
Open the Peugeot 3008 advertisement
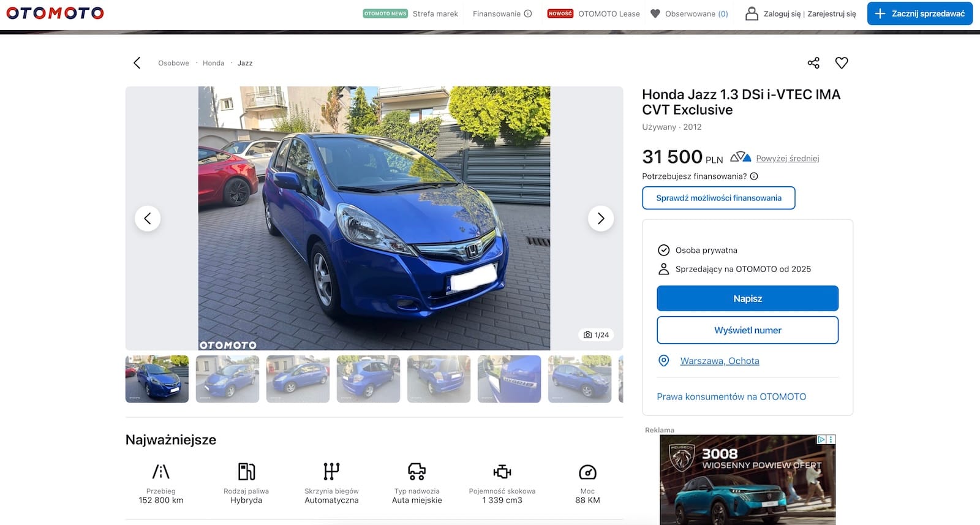point(748,480)
